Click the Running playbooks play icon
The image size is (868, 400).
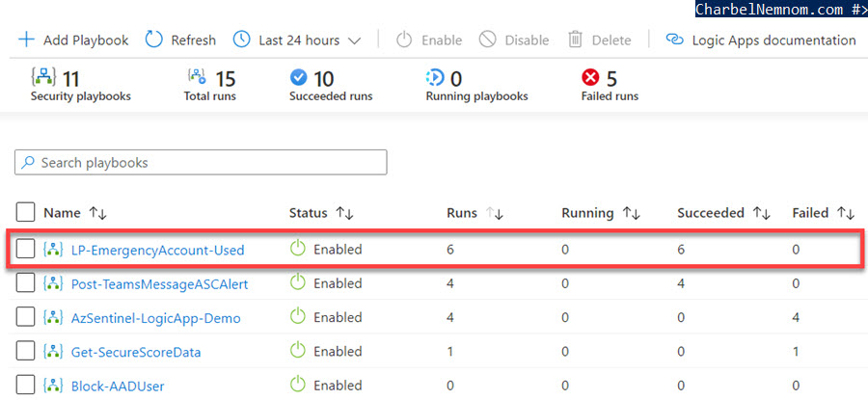click(x=436, y=78)
